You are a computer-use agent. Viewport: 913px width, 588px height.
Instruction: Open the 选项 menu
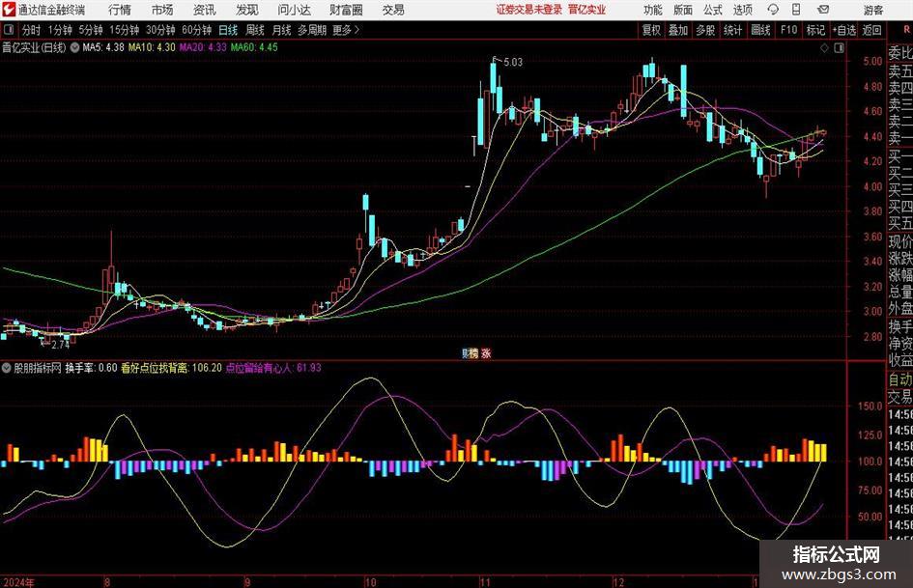click(742, 10)
